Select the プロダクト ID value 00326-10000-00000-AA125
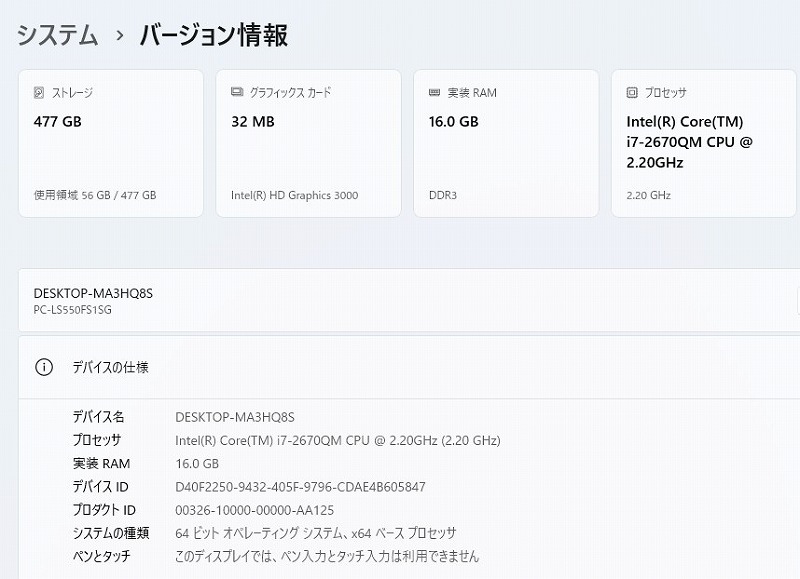This screenshot has height=579, width=800. (255, 510)
